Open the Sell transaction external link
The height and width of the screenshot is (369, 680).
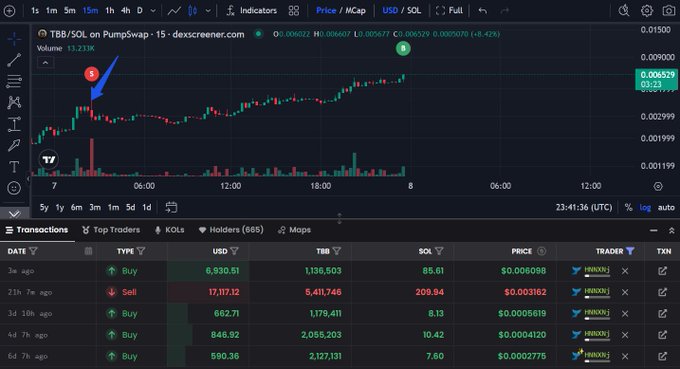point(662,292)
